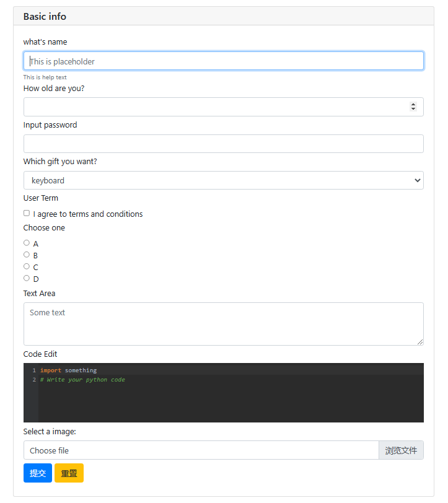
Task: Click the How old are you field
Action: click(x=211, y=107)
